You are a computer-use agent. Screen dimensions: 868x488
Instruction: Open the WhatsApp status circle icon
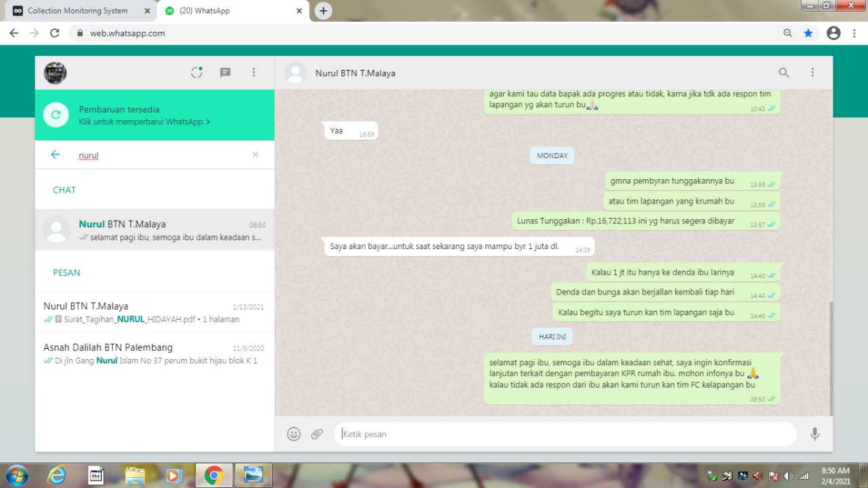click(x=197, y=73)
